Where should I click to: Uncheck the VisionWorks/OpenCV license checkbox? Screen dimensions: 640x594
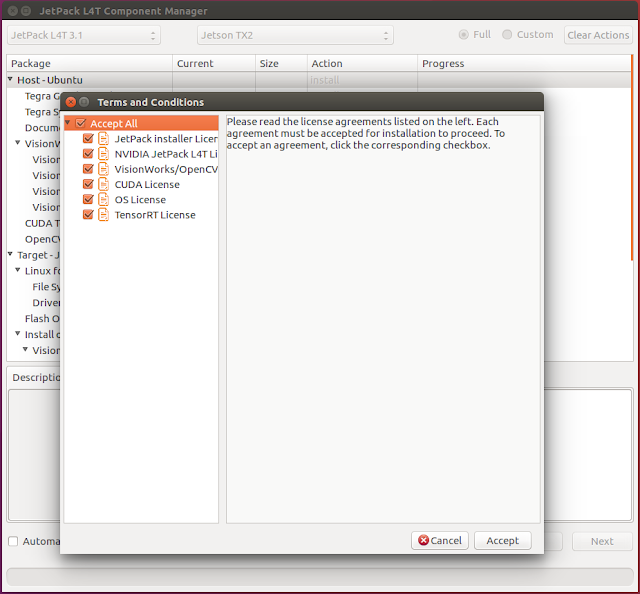tap(88, 169)
